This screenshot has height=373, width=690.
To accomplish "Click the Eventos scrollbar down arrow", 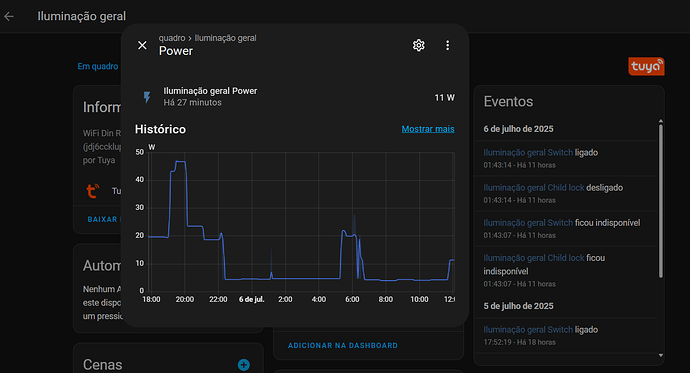I will tap(661, 355).
